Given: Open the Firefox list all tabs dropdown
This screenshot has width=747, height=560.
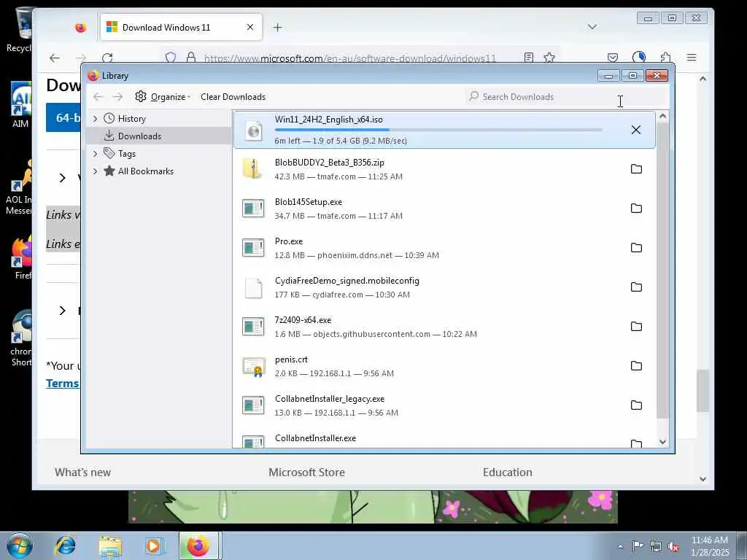Looking at the screenshot, I should click(x=592, y=27).
